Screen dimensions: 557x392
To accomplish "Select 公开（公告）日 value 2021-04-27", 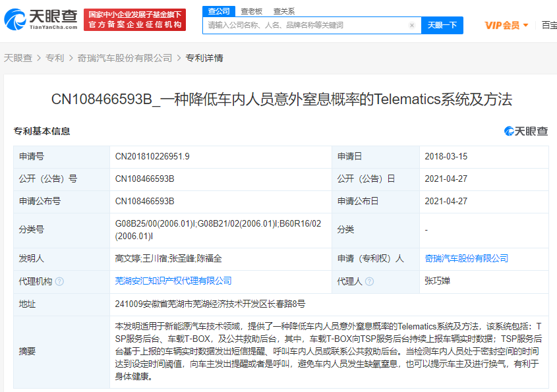I will (446, 179).
